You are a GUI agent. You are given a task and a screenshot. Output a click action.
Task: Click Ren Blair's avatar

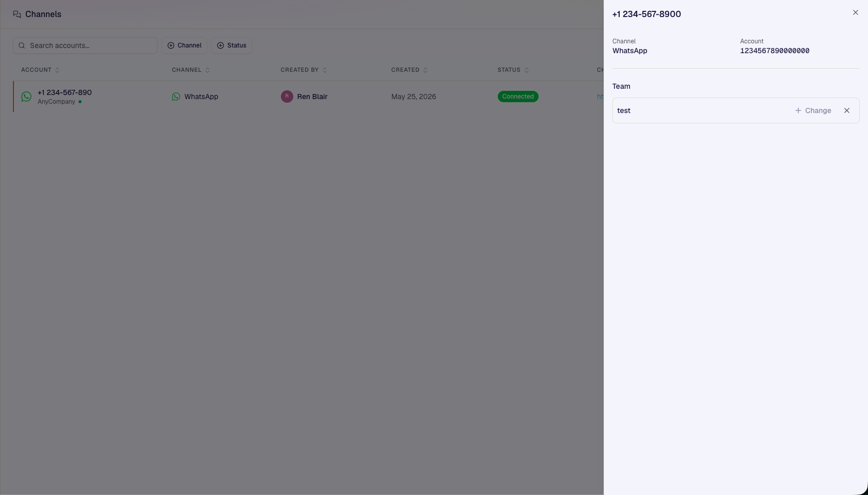[x=287, y=97]
